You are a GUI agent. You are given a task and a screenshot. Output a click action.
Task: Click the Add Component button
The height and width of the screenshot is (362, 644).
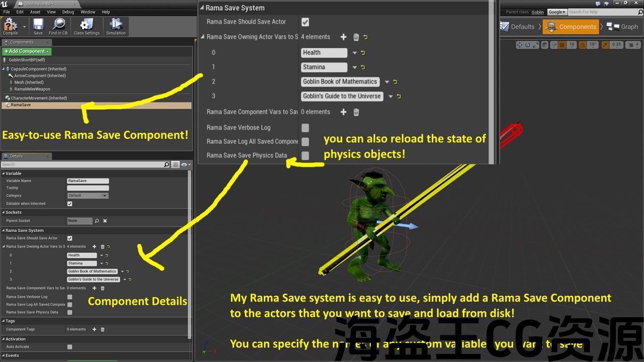click(27, 51)
